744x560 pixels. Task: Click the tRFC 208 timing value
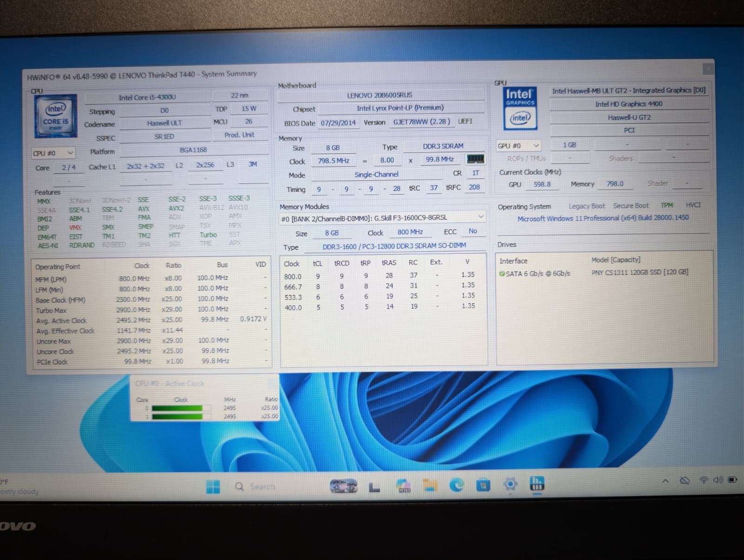(474, 187)
